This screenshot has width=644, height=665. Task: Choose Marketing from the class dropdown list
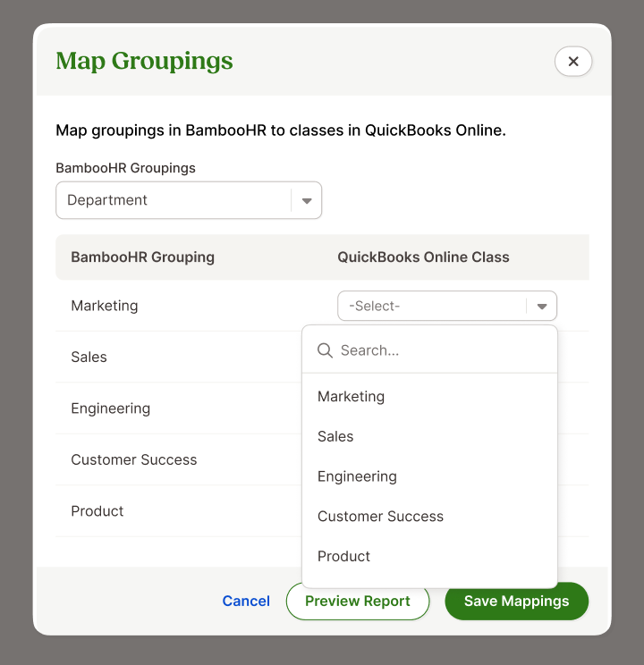click(352, 397)
